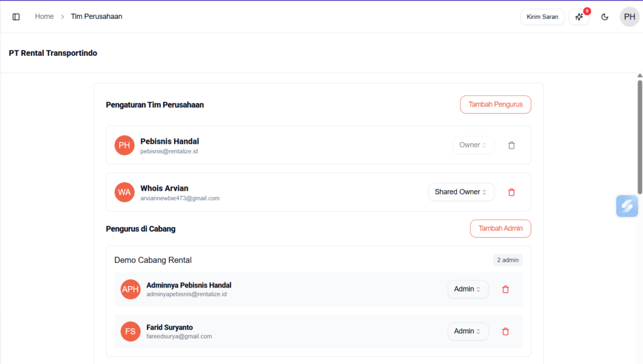Expand Admin role dropdown for Farid Suryanto
This screenshot has height=364, width=643.
[x=468, y=331]
